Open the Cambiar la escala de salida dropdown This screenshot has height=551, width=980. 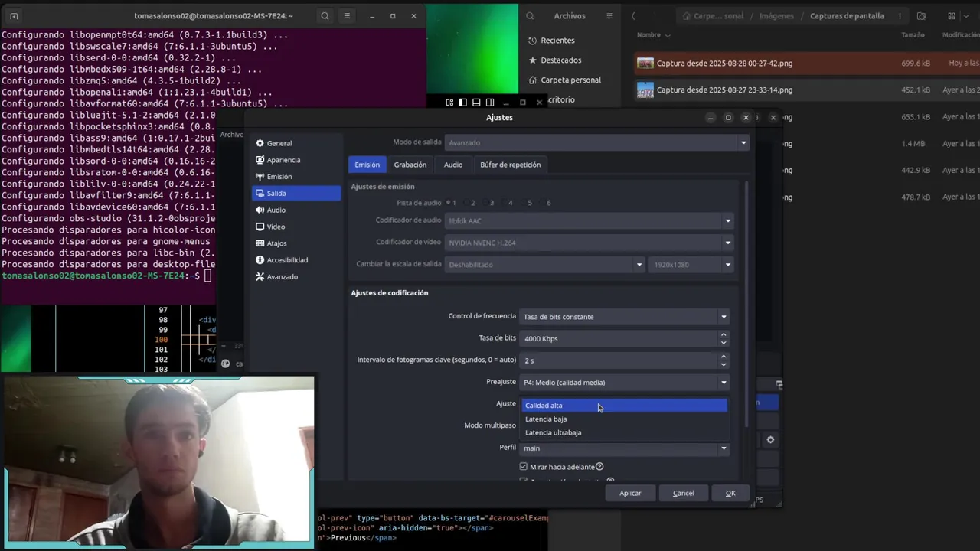pyautogui.click(x=545, y=265)
